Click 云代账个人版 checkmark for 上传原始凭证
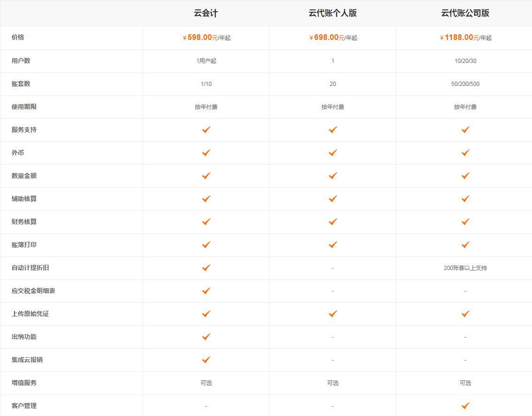 point(333,314)
